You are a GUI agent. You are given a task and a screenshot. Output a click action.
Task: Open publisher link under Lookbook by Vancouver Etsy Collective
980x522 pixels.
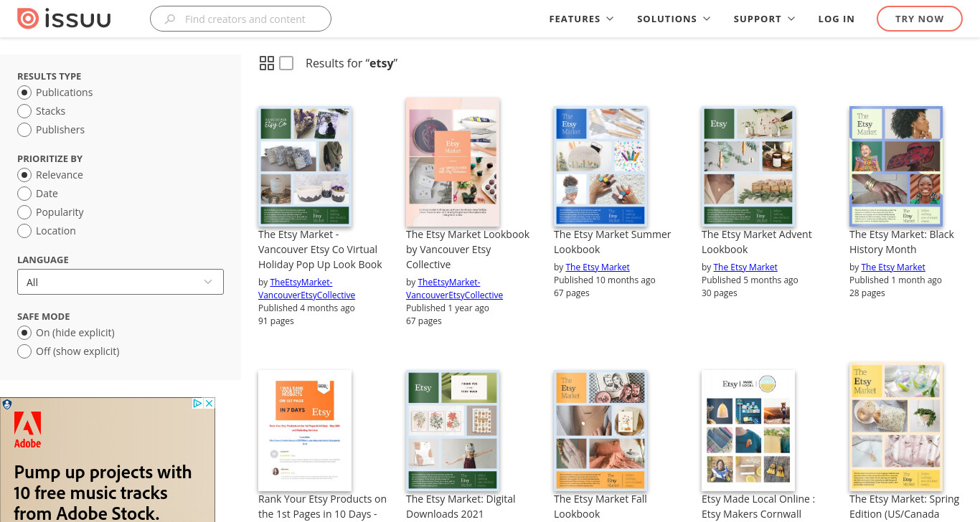[x=455, y=289]
